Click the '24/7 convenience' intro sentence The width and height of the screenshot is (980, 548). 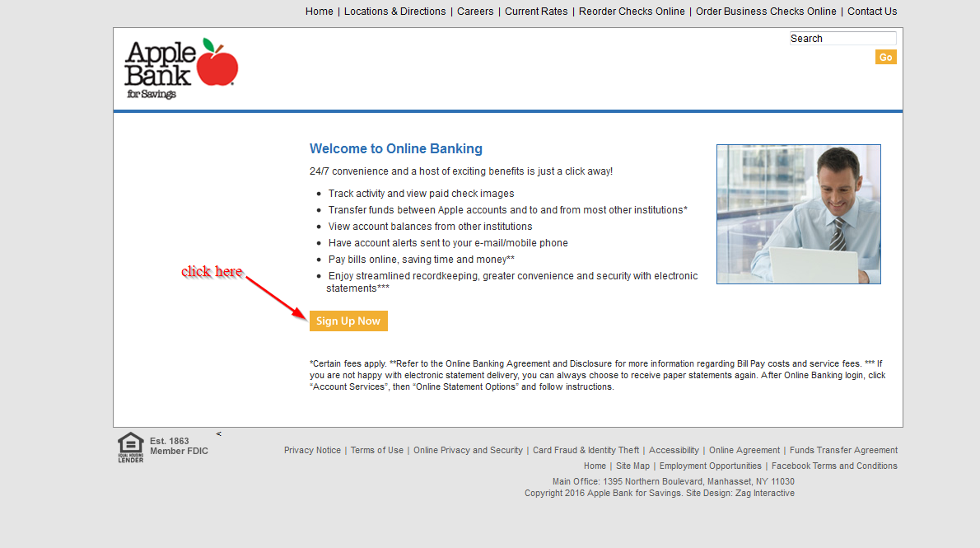click(460, 171)
